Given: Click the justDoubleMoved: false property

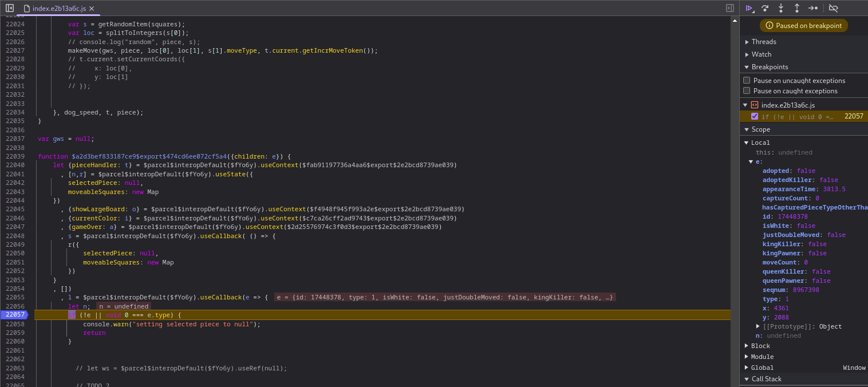Looking at the screenshot, I should (804, 235).
